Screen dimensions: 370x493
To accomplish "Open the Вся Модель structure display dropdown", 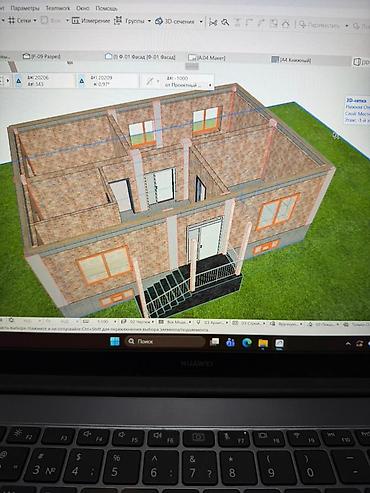I will click(175, 322).
